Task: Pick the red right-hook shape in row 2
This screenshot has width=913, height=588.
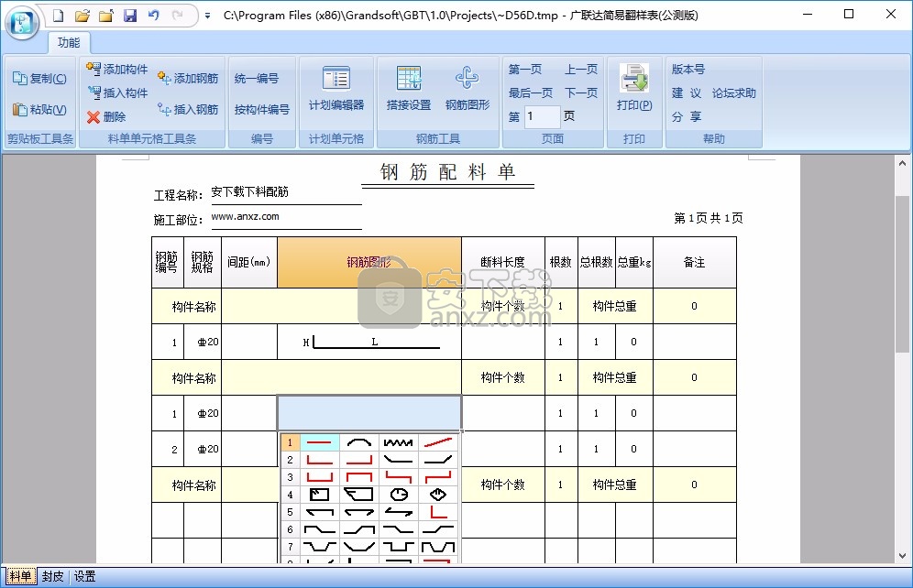Action: (x=358, y=460)
